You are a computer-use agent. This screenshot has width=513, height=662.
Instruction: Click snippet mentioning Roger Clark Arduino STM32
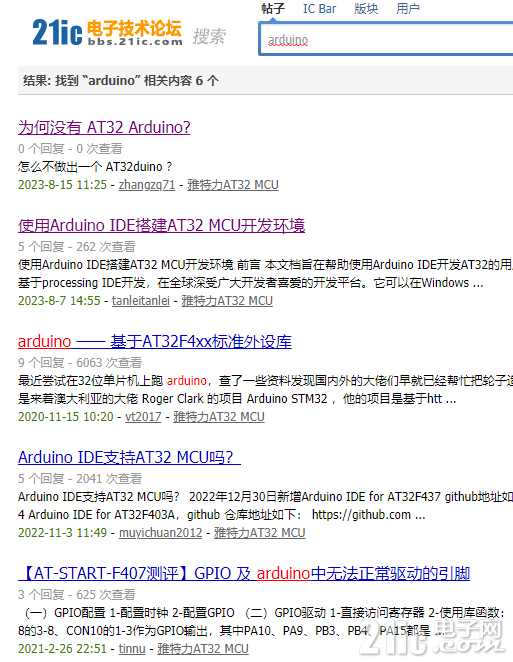(265, 390)
